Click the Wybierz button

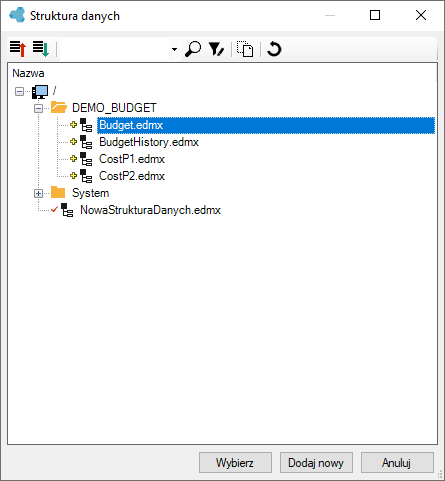235,463
